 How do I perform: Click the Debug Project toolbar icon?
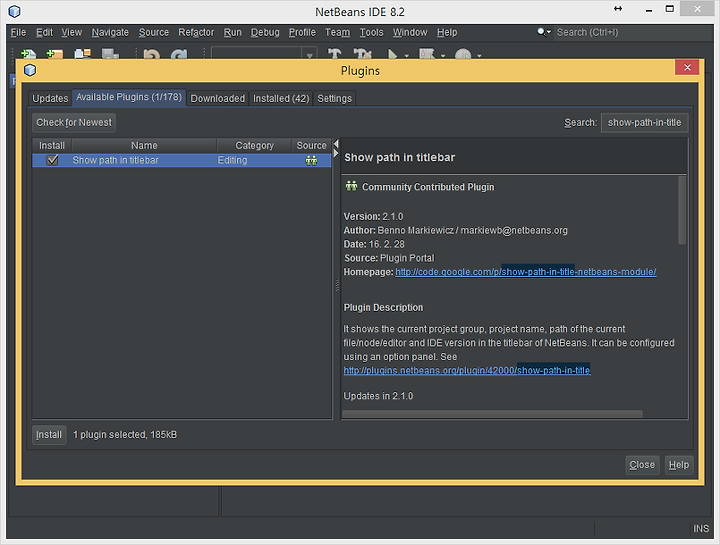click(427, 54)
